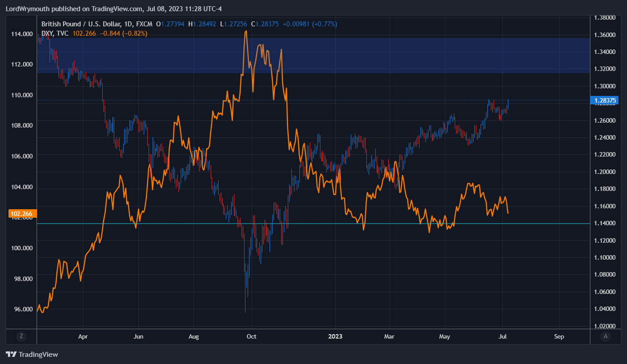The height and width of the screenshot is (364, 627).
Task: Click the 1.06000 right axis label
Action: coord(605,292)
